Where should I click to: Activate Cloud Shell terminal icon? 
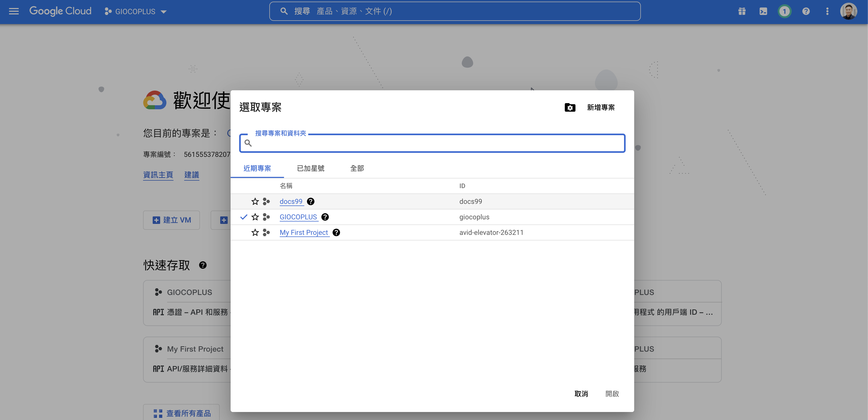[763, 11]
